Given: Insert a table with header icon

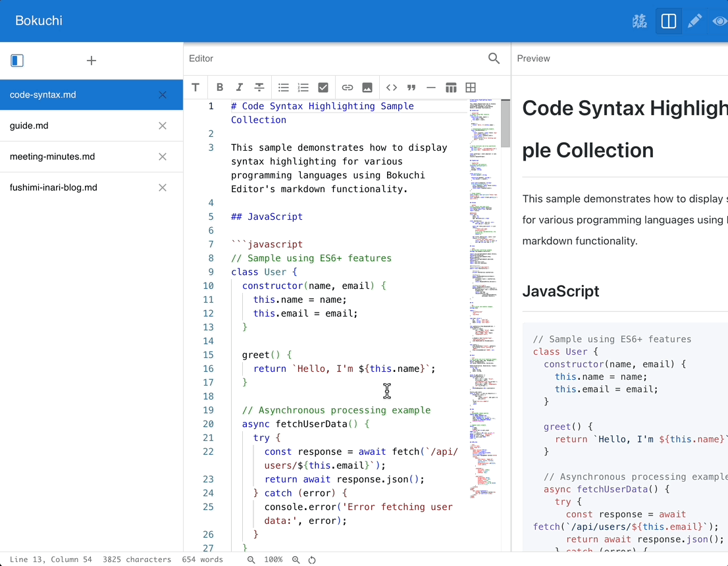Looking at the screenshot, I should [x=451, y=88].
